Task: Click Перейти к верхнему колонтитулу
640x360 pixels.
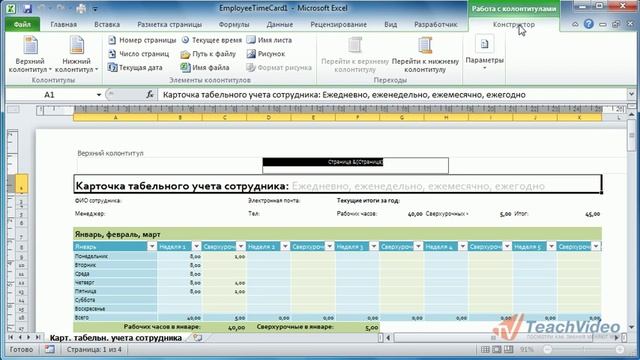Action: pos(355,55)
